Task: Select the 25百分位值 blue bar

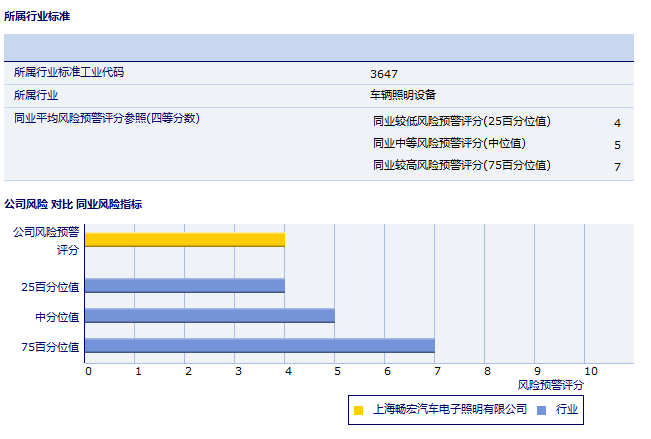Action: (185, 286)
